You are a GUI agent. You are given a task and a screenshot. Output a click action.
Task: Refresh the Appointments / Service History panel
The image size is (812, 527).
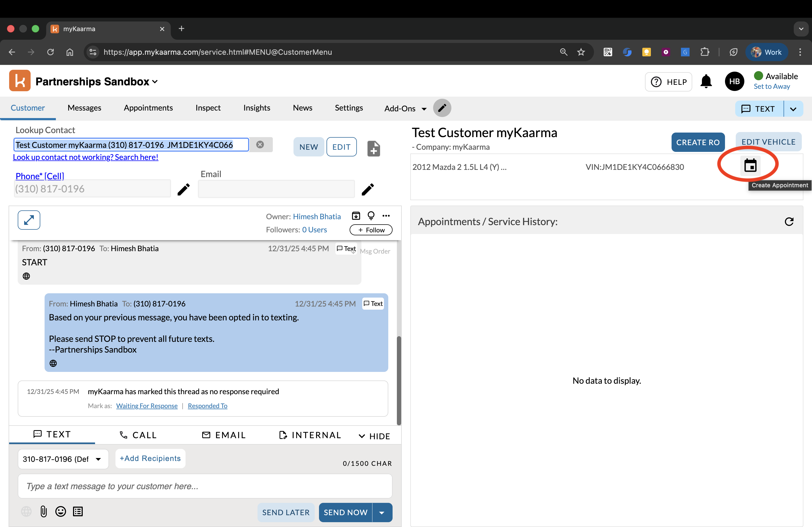[x=789, y=222]
